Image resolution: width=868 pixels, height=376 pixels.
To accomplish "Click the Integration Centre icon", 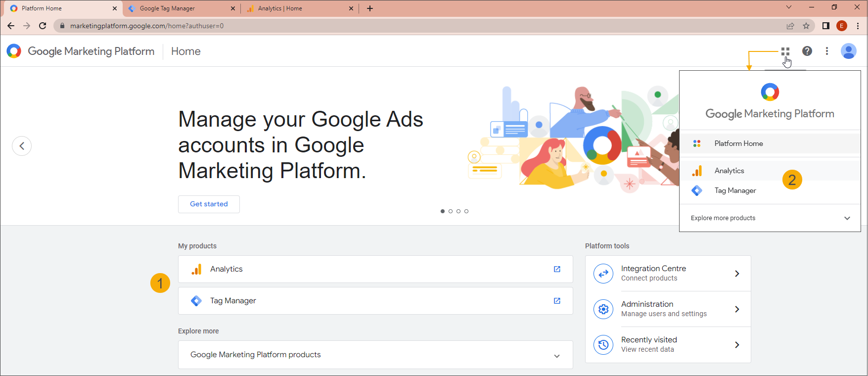I will [603, 274].
